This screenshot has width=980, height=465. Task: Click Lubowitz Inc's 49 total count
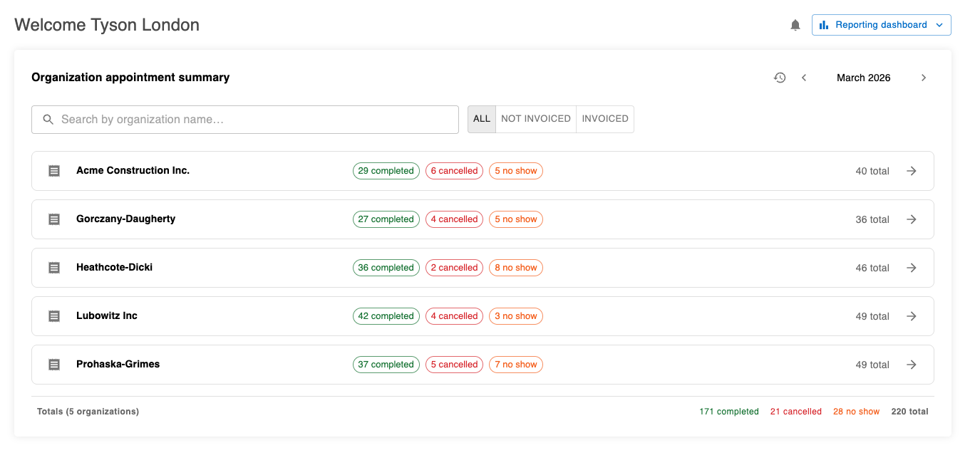(872, 316)
